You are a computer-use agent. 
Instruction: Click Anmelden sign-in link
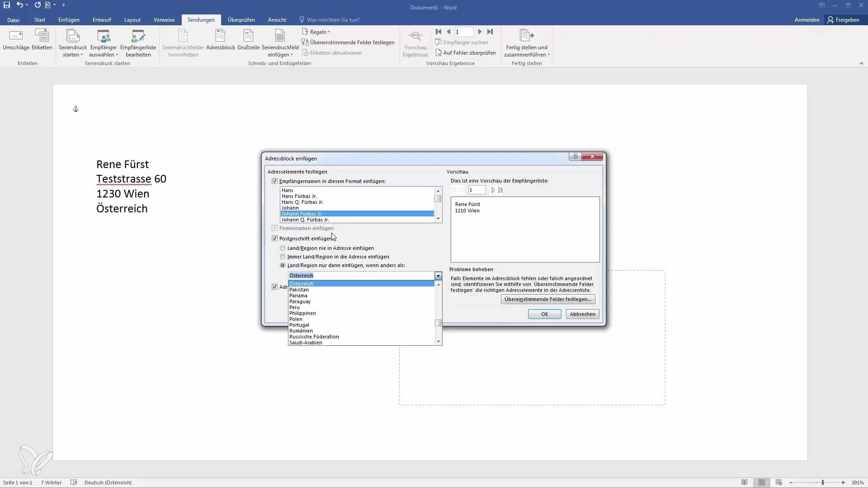click(x=807, y=20)
